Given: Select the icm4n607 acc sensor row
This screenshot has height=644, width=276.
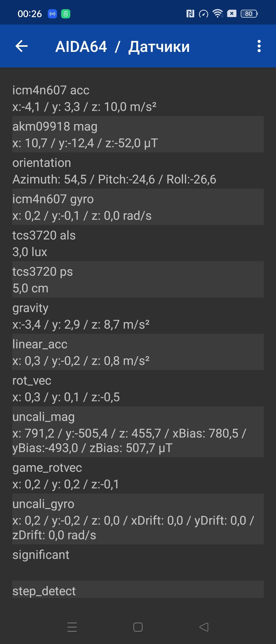Looking at the screenshot, I should tap(138, 98).
